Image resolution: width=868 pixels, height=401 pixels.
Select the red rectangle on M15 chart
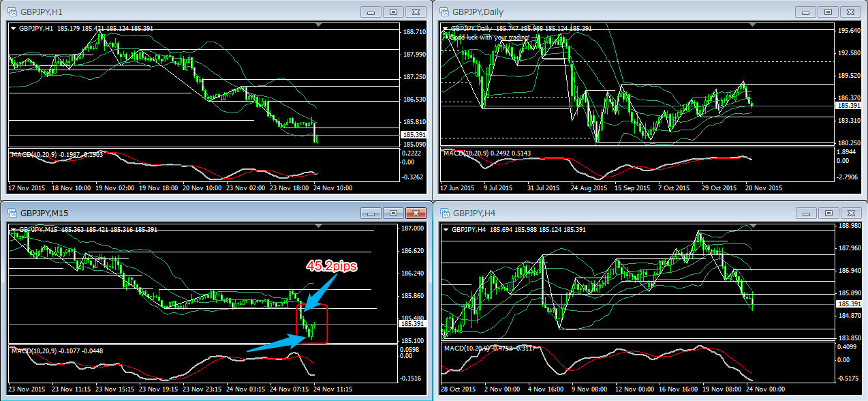click(x=328, y=324)
